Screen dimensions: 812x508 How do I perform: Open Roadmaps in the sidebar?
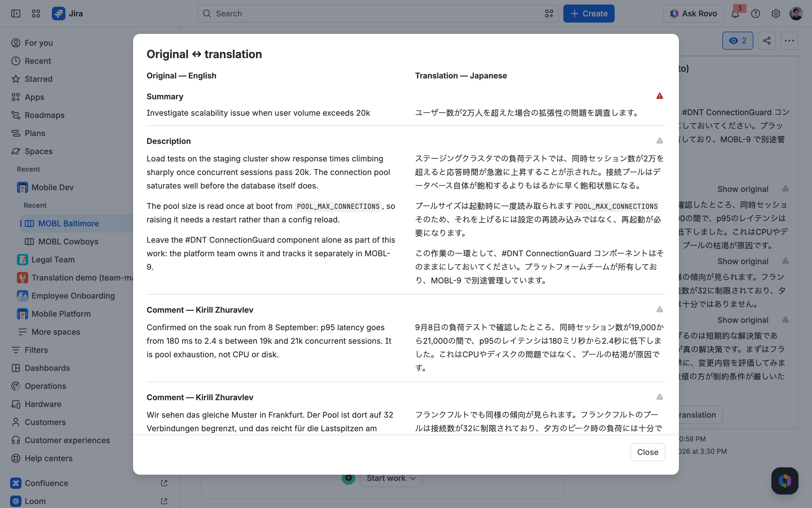pyautogui.click(x=45, y=115)
